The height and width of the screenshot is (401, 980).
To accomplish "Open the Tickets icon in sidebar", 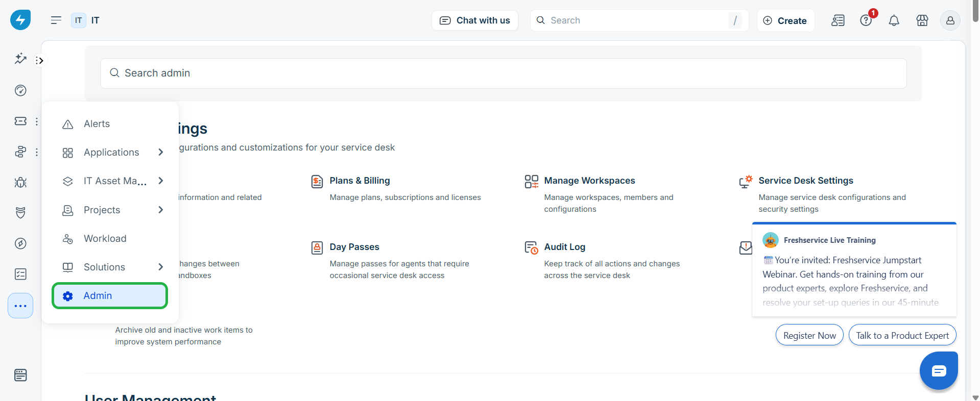I will [20, 121].
